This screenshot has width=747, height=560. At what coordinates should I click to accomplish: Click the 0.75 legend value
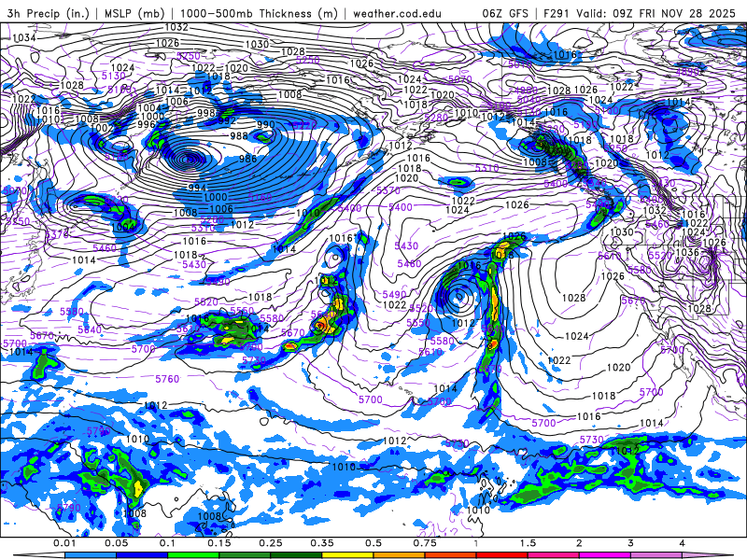(425, 543)
